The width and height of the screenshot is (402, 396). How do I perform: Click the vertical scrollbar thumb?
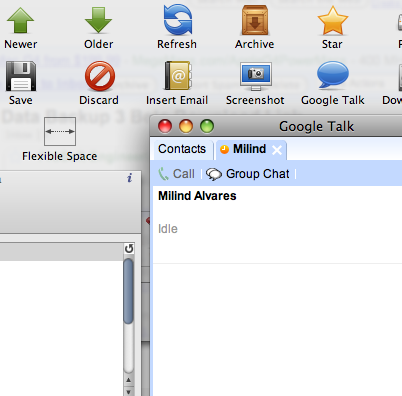(128, 291)
